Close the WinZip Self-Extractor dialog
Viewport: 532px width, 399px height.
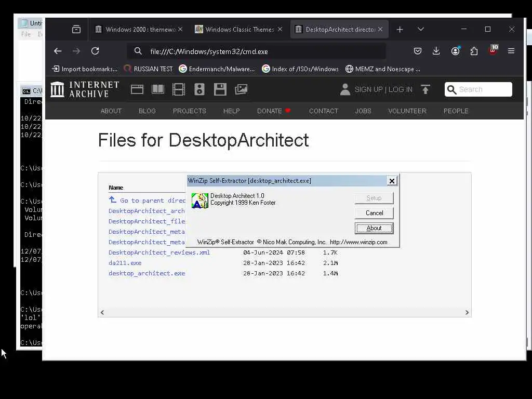[x=392, y=181]
